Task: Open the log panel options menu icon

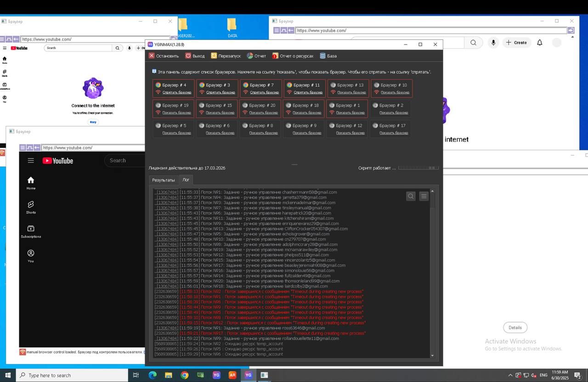Action: coord(424,196)
